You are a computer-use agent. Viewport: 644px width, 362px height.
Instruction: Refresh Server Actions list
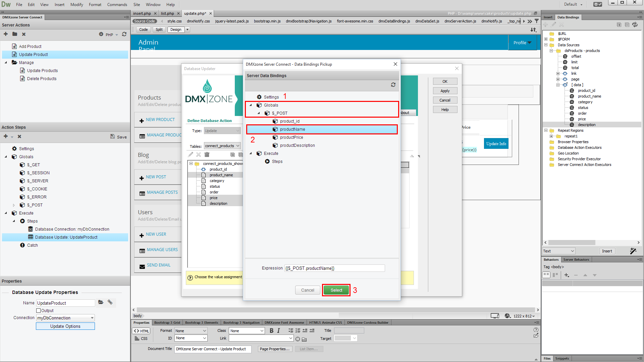point(124,34)
